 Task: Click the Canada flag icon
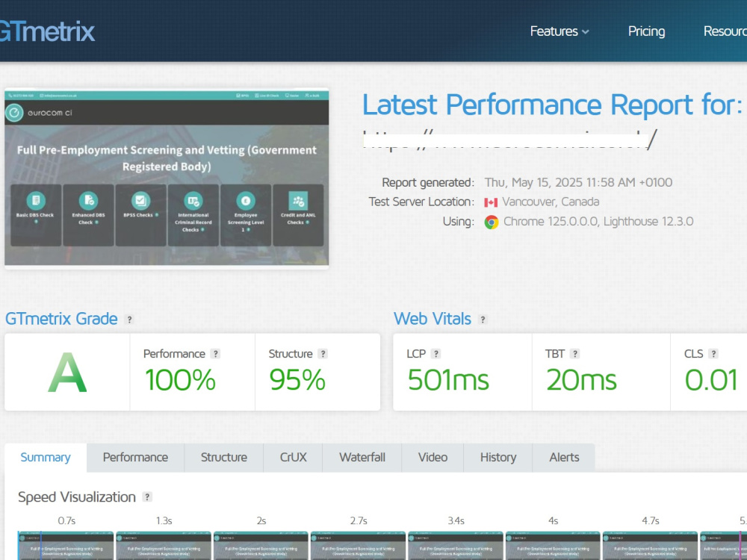(491, 202)
